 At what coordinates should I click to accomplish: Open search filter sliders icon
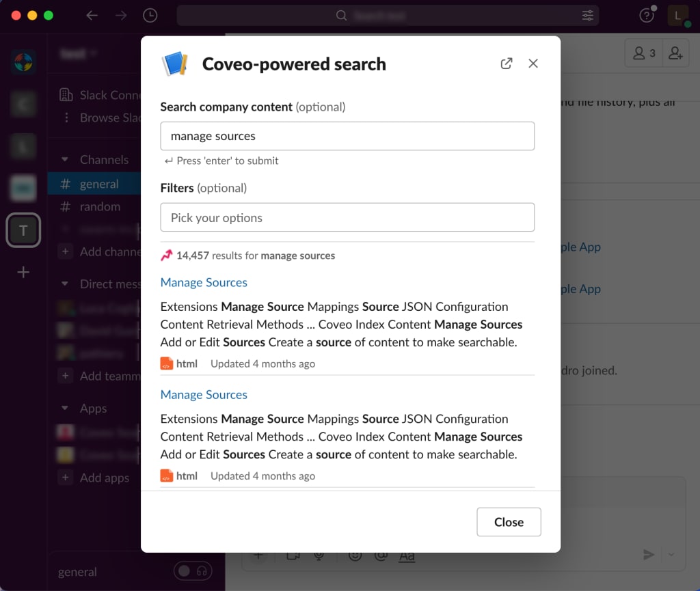pyautogui.click(x=587, y=15)
